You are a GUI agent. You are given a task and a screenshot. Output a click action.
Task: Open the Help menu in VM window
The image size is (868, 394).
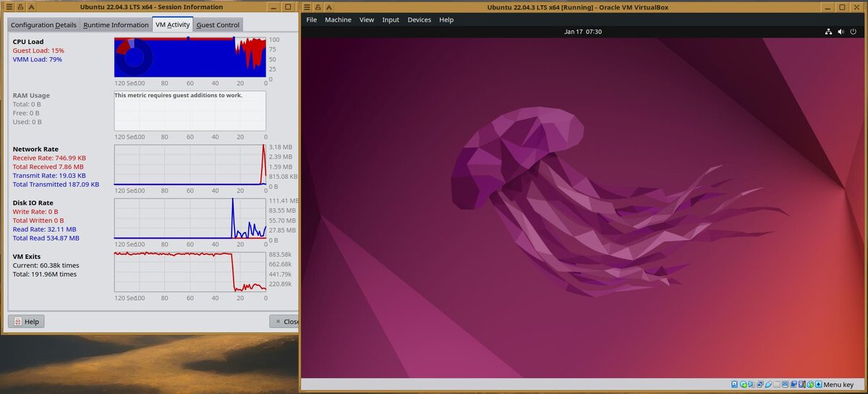(446, 20)
